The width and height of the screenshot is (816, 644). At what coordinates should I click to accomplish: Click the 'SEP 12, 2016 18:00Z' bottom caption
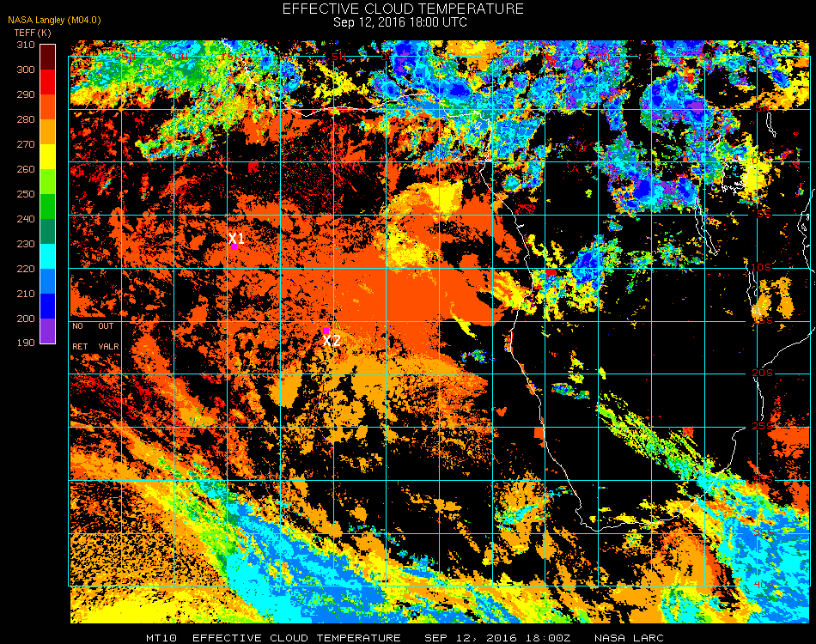coord(497,638)
